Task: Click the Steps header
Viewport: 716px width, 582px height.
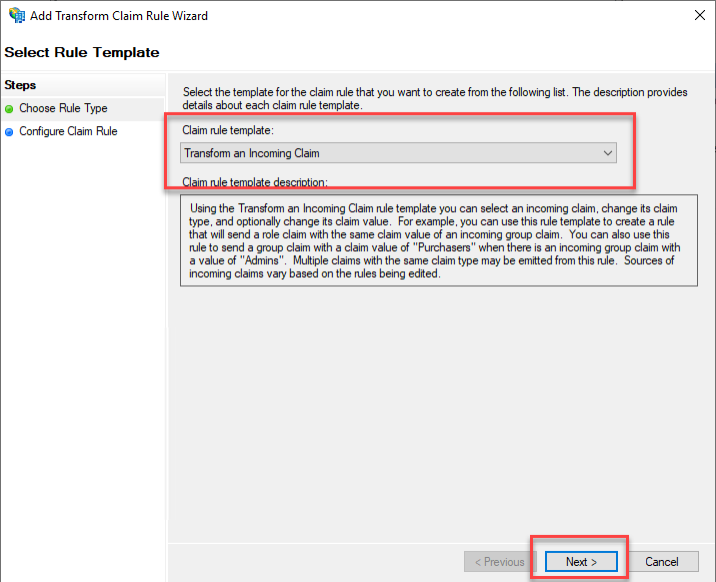Action: pyautogui.click(x=20, y=85)
